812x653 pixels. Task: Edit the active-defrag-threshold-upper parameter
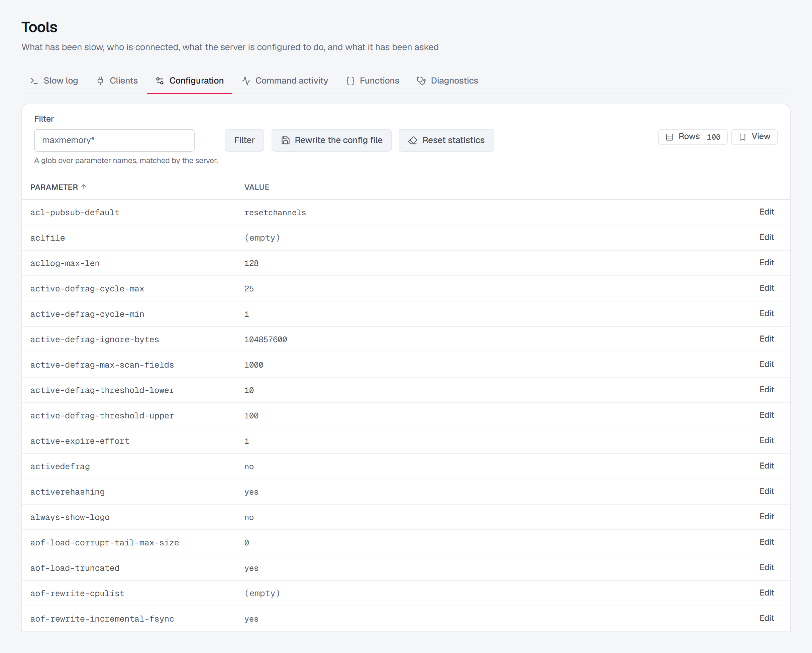[767, 415]
